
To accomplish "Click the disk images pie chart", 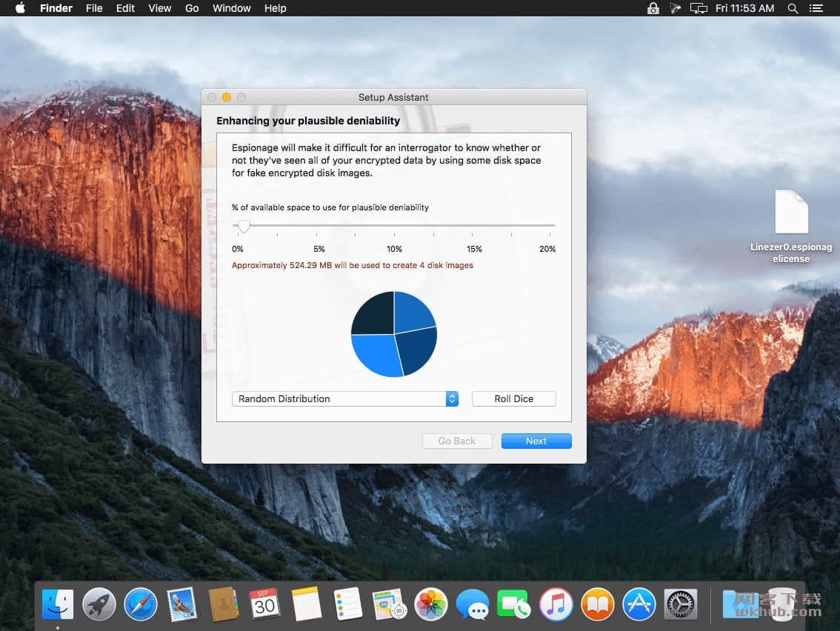I will [x=394, y=334].
